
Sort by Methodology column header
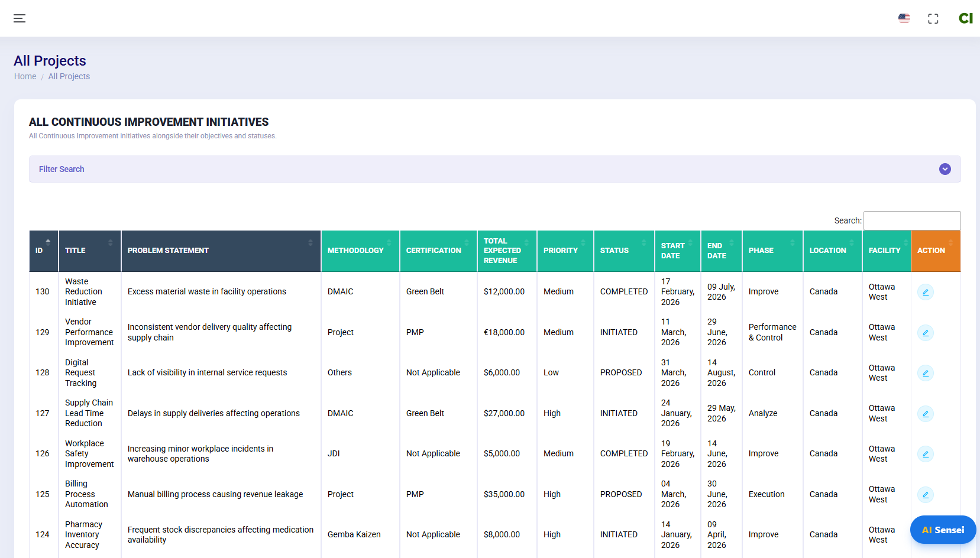360,251
